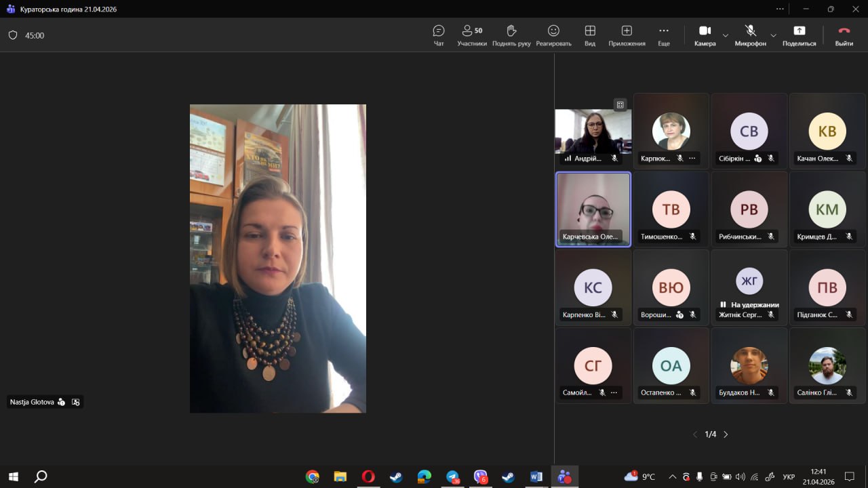Open the title bar three-dots menu
The width and height of the screenshot is (868, 488).
click(x=780, y=9)
